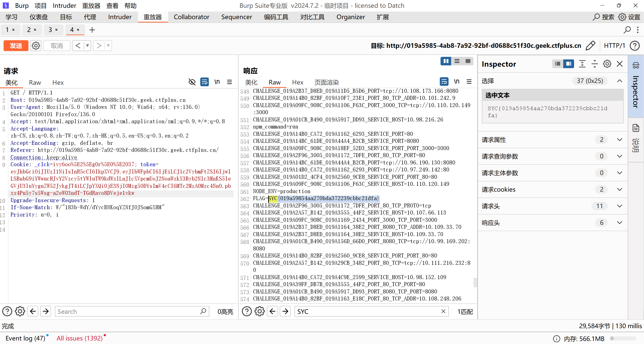Clear the SYC search term
The image size is (644, 344).
click(x=443, y=312)
